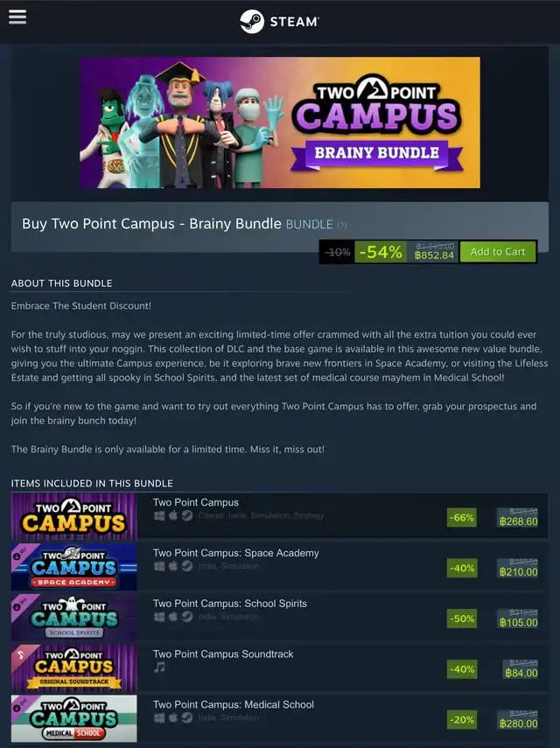Click the -54% bundle discount badge

click(381, 251)
